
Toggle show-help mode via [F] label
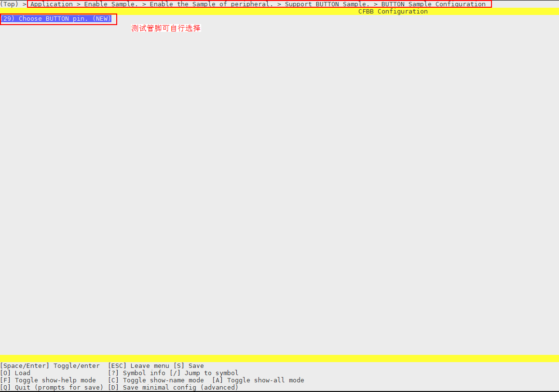click(48, 380)
